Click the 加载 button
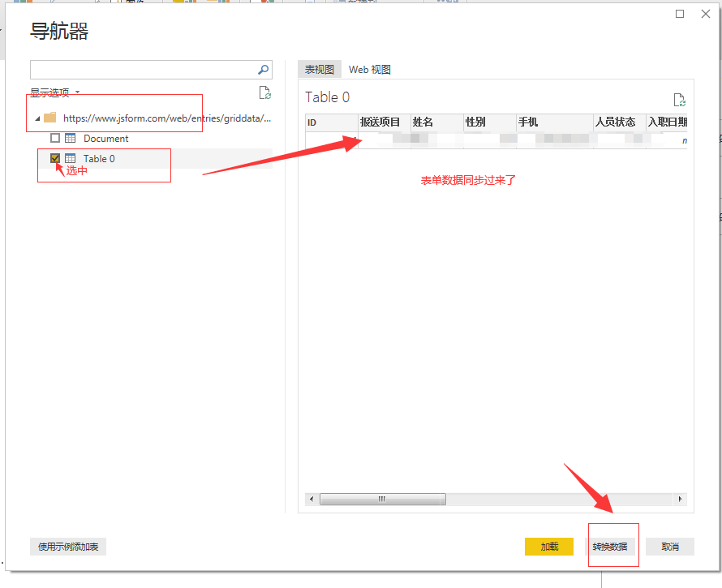The height and width of the screenshot is (588, 722). pyautogui.click(x=549, y=547)
